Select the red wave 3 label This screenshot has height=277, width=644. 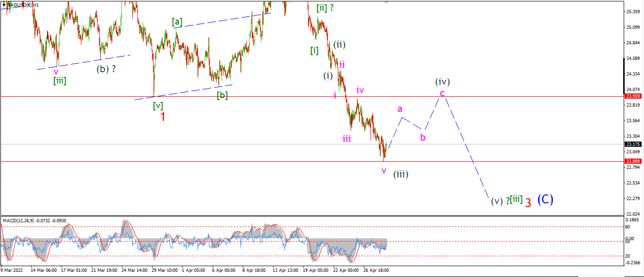click(x=528, y=203)
